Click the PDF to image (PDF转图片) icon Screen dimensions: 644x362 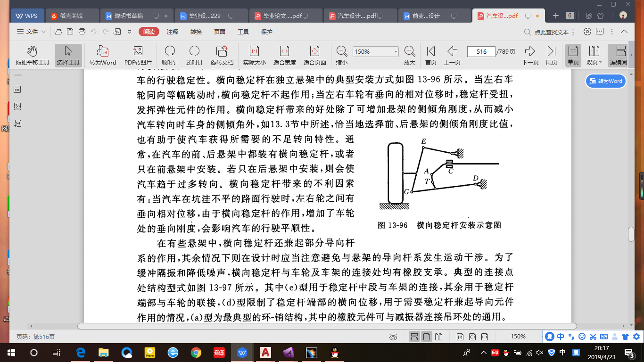pyautogui.click(x=138, y=55)
